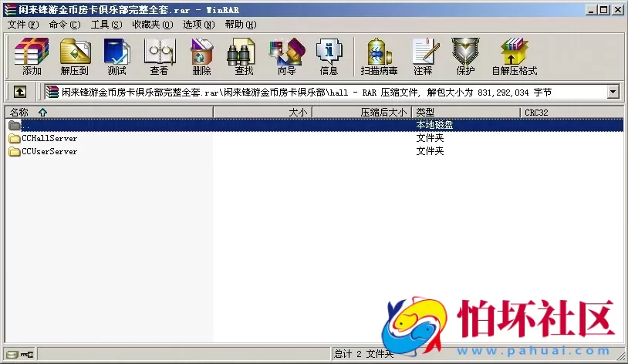Image resolution: width=628 pixels, height=364 pixels.
Task: Open the 命令(C) menu
Action: pyautogui.click(x=65, y=25)
